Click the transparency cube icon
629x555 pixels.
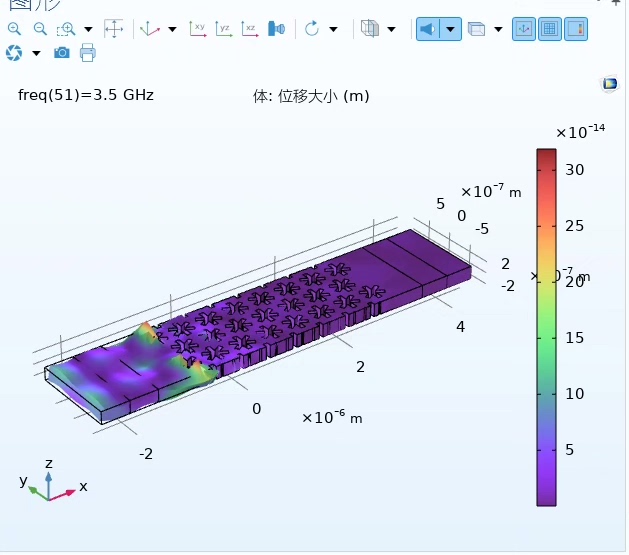[370, 29]
